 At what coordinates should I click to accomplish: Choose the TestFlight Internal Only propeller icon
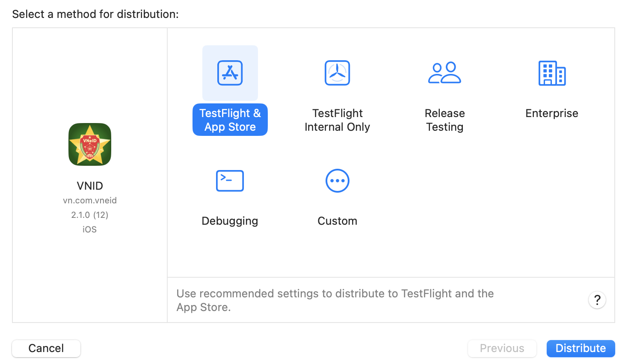pyautogui.click(x=337, y=73)
